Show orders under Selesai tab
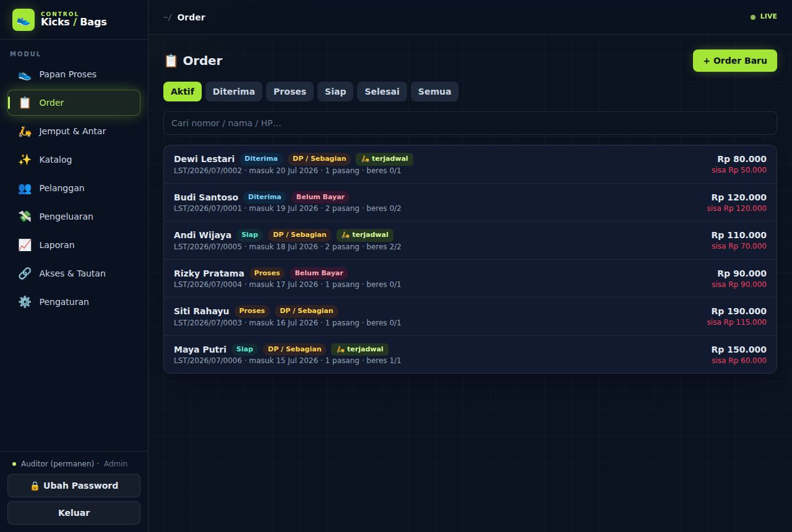This screenshot has height=532, width=792. tap(382, 92)
